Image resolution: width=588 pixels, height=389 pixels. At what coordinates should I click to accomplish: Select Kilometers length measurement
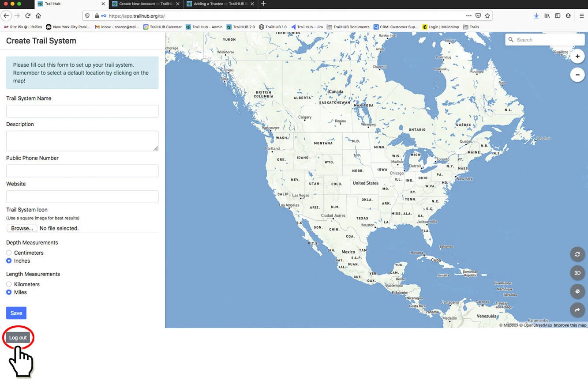coord(9,284)
